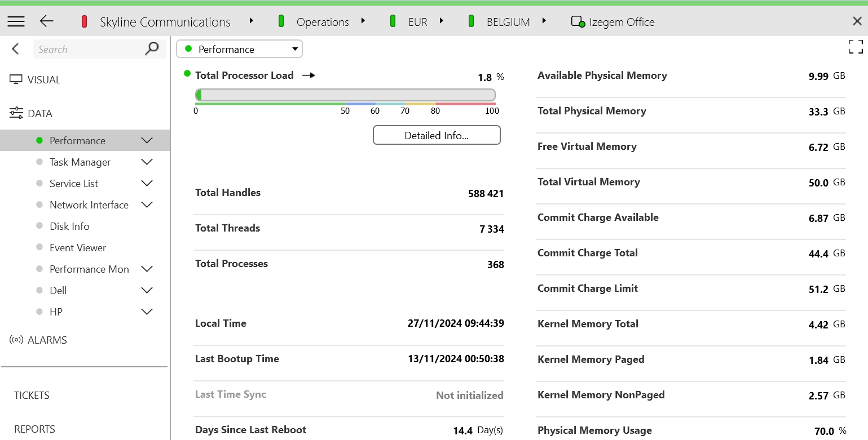Image resolution: width=868 pixels, height=440 pixels.
Task: Expand the Task Manager page chevron
Action: coord(147,162)
